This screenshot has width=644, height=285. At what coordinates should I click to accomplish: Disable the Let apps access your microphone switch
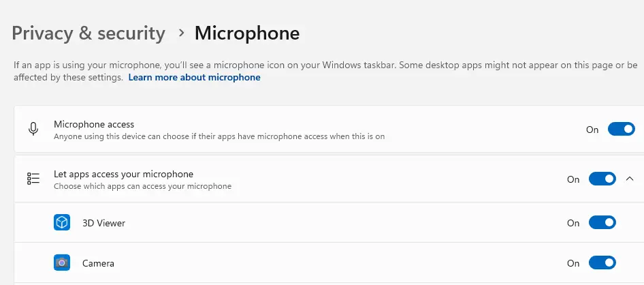click(x=602, y=179)
